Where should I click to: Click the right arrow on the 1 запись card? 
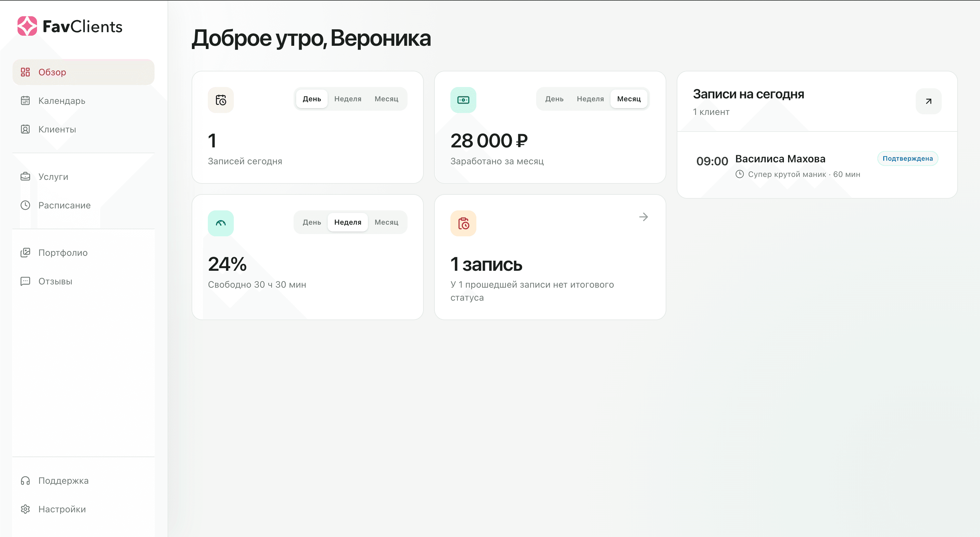pos(643,217)
